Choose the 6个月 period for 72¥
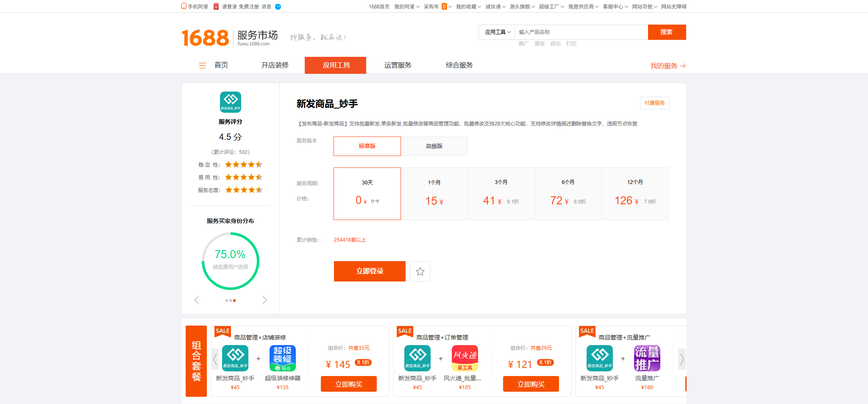 [x=568, y=194]
